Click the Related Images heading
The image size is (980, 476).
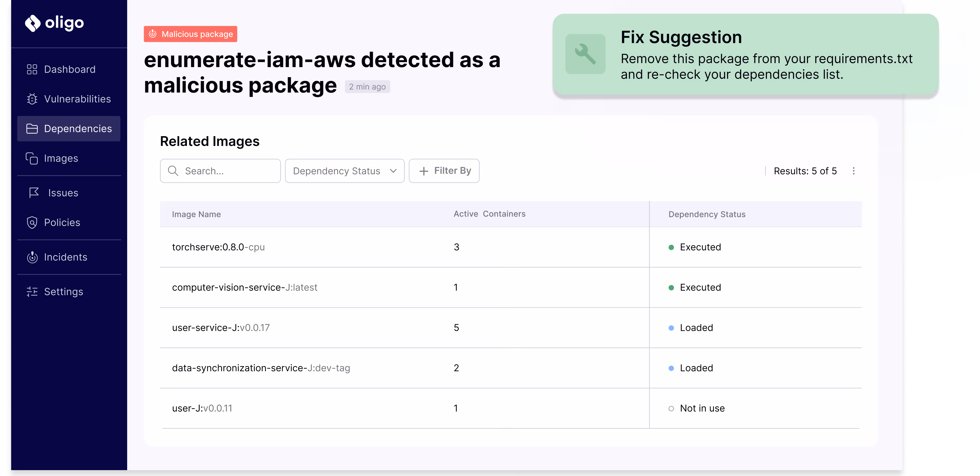tap(210, 142)
